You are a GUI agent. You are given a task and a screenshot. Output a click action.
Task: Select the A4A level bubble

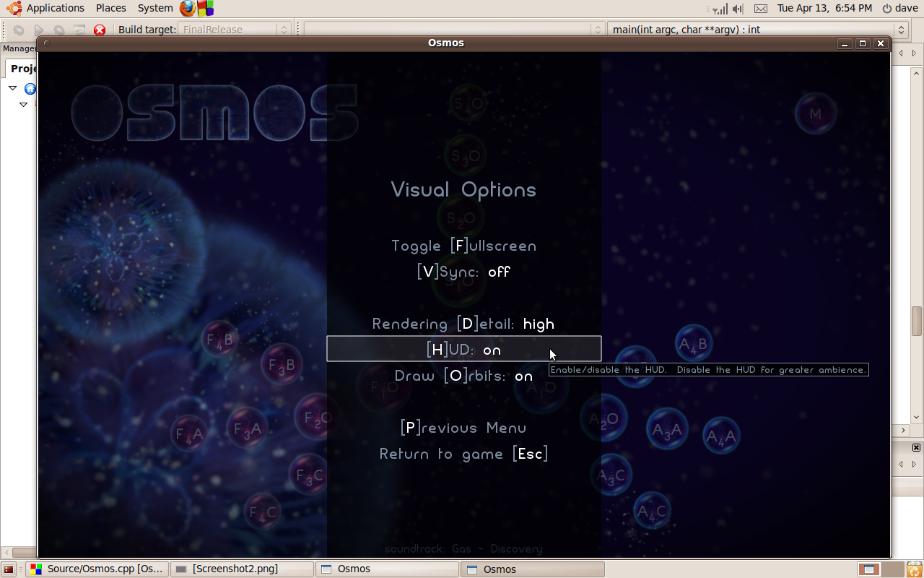pos(720,436)
